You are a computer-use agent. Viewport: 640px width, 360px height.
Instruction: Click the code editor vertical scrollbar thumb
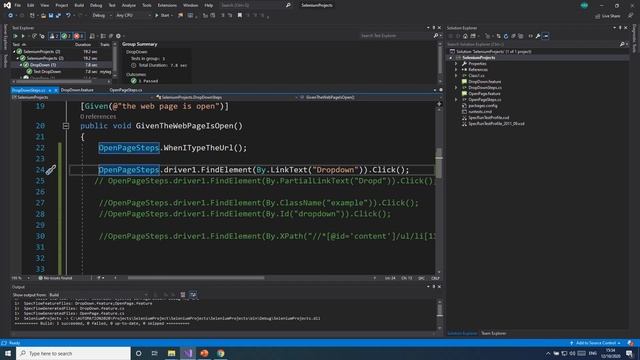(x=439, y=164)
